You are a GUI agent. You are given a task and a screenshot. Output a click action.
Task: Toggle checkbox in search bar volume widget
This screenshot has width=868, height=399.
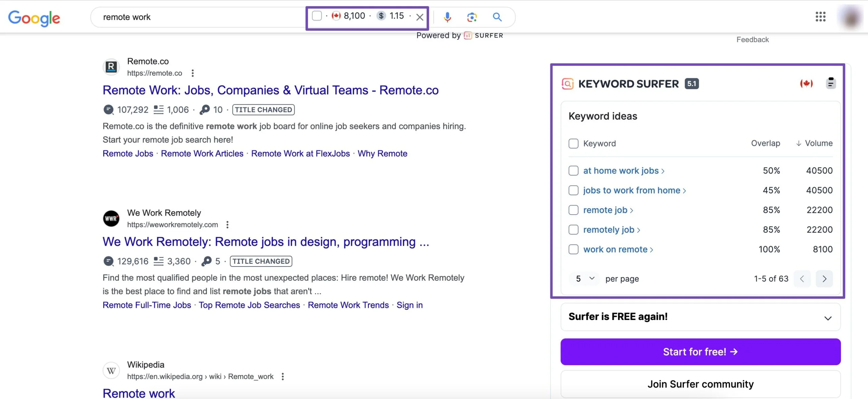[317, 16]
